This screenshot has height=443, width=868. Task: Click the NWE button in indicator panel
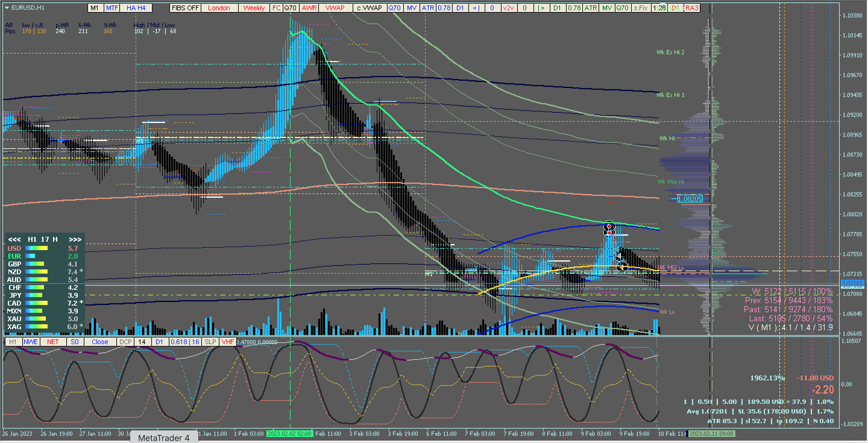[31, 342]
